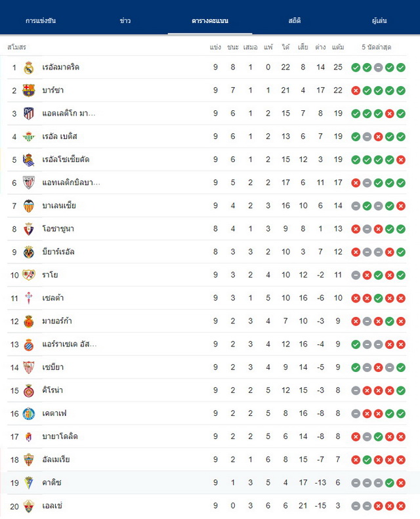Screen dimensions: 420x519
Task: Click Barcelona's red loss result indicator
Action: [x=356, y=91]
